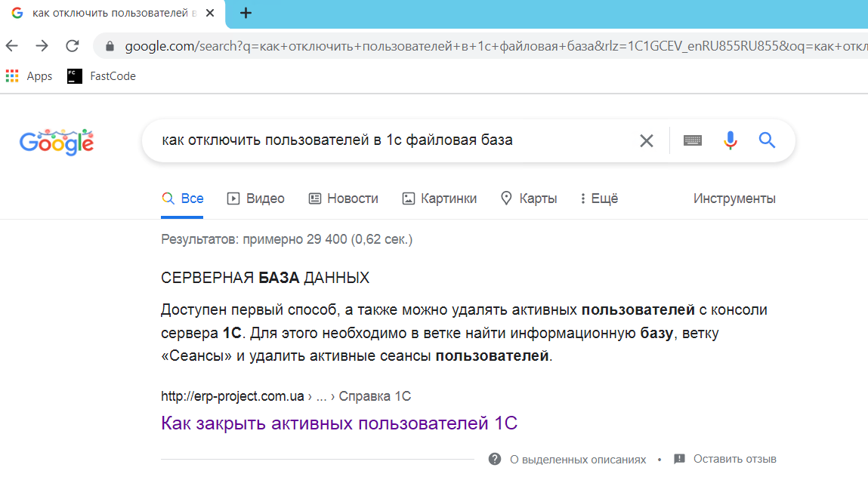Reload the current page
This screenshot has height=477, width=868.
[x=72, y=46]
